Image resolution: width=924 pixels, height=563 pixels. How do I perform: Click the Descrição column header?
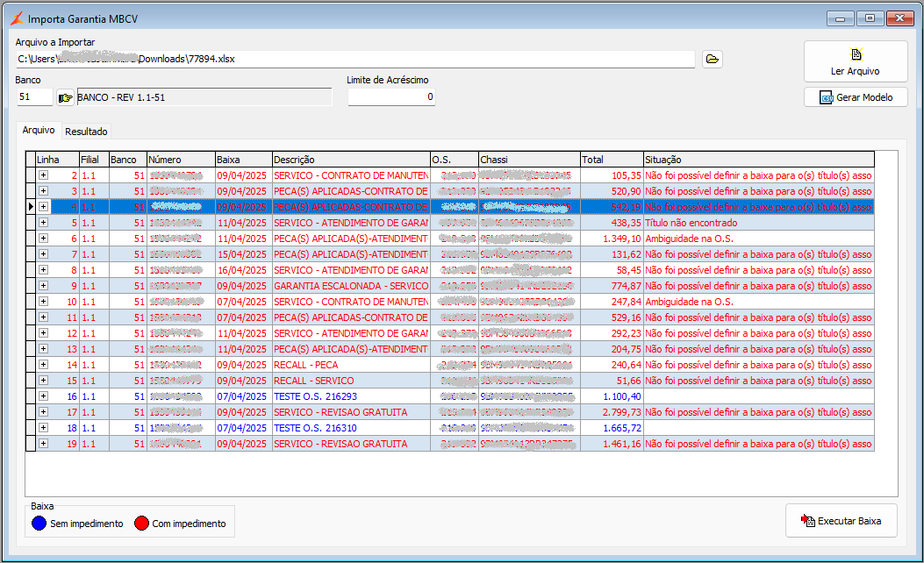pyautogui.click(x=351, y=160)
